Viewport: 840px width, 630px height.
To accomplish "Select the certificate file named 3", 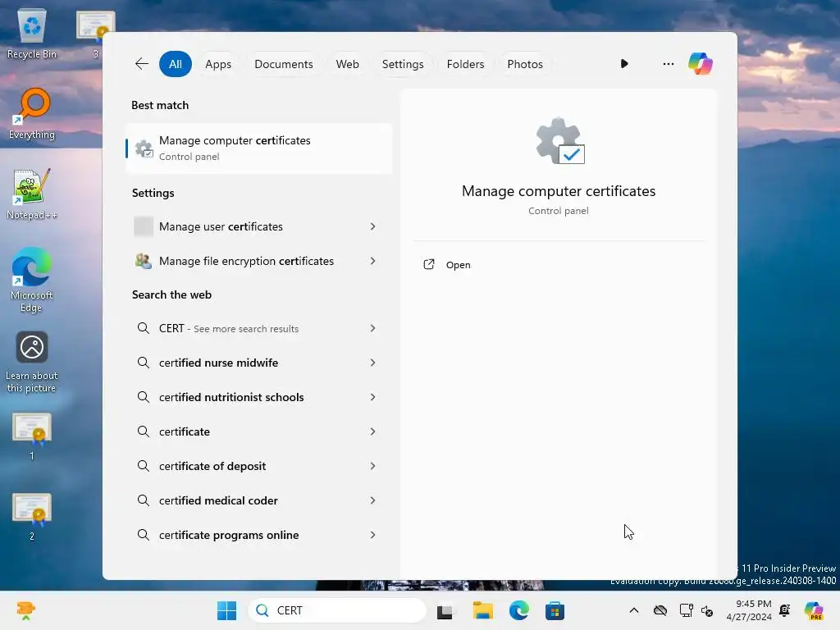I will 95,33.
